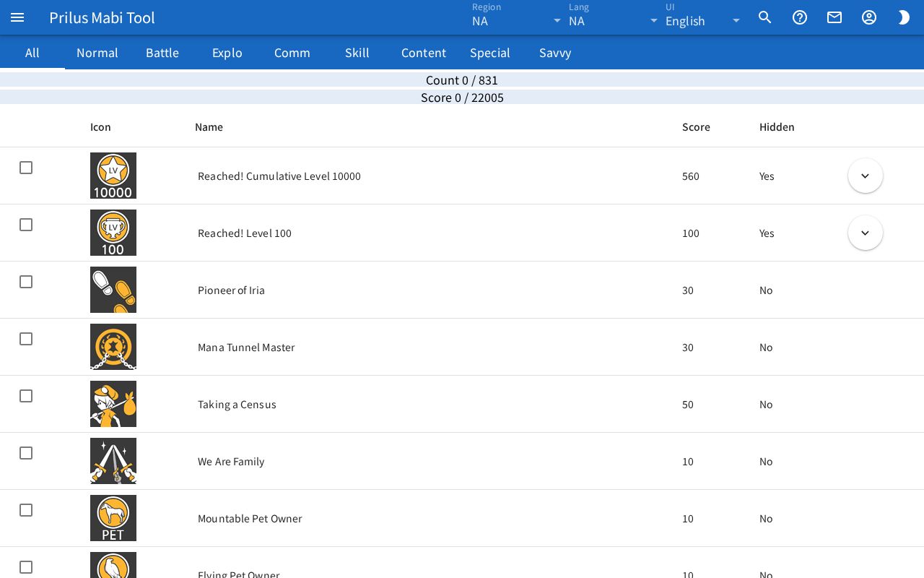
Task: Select the All tab
Action: (x=32, y=53)
